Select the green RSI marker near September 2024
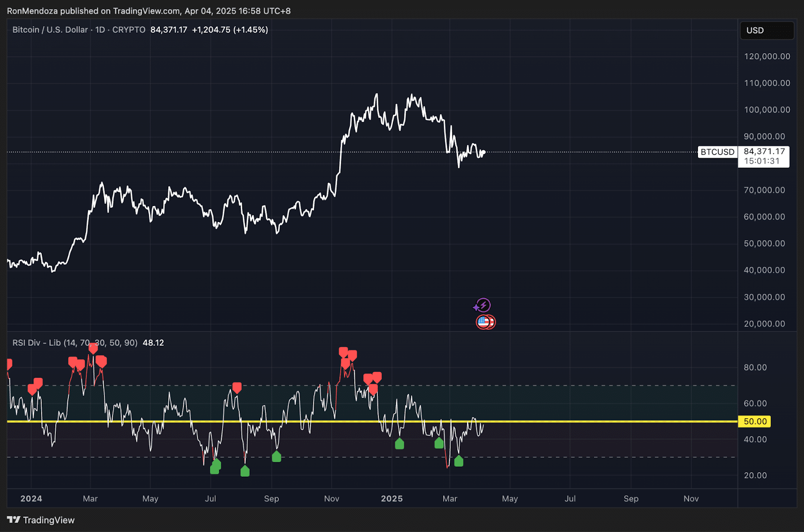 (276, 457)
